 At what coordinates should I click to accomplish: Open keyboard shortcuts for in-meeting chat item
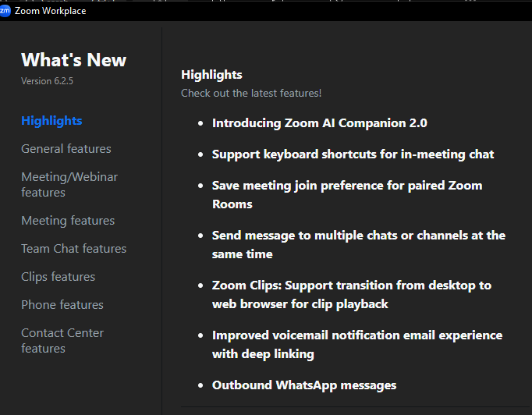tap(353, 154)
